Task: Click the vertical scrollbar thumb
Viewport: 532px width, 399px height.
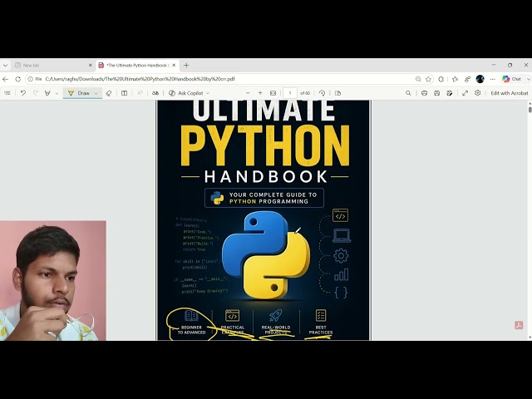Action: (530, 110)
